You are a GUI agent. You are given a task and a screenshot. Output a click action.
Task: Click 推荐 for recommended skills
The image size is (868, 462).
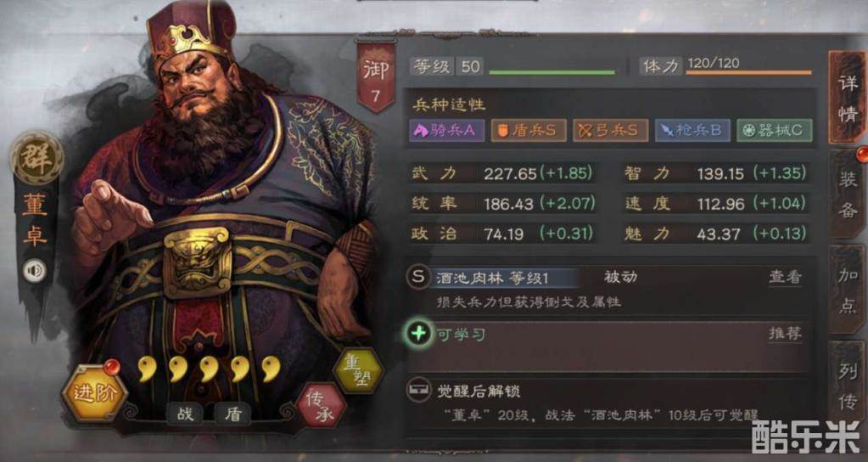(785, 334)
